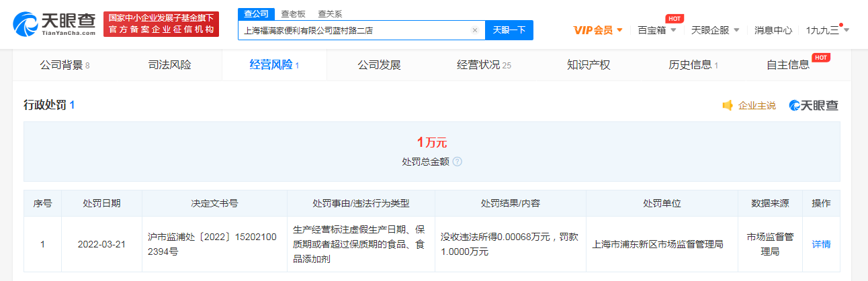Click the 序号 column header
Screen dimensions: 868x281
coord(42,203)
